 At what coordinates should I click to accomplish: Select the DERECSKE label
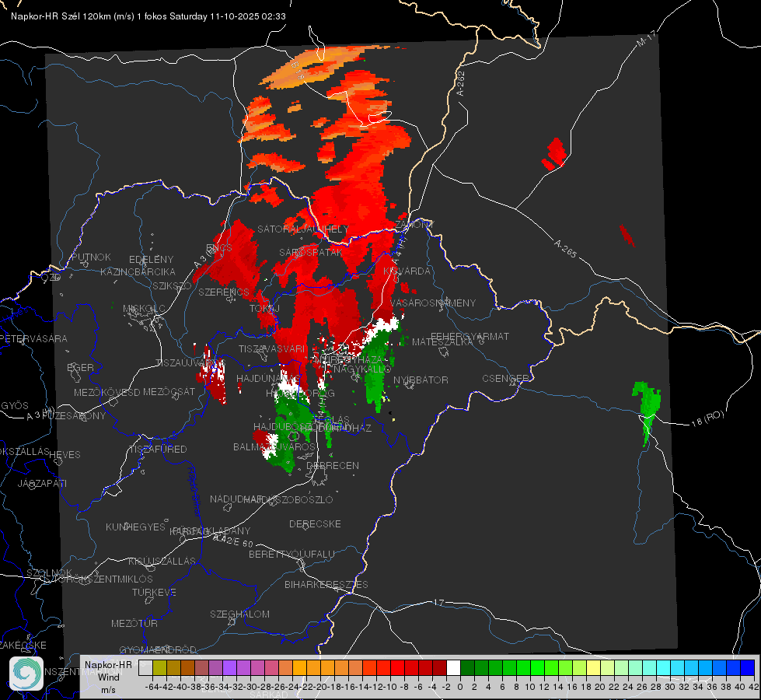[315, 524]
